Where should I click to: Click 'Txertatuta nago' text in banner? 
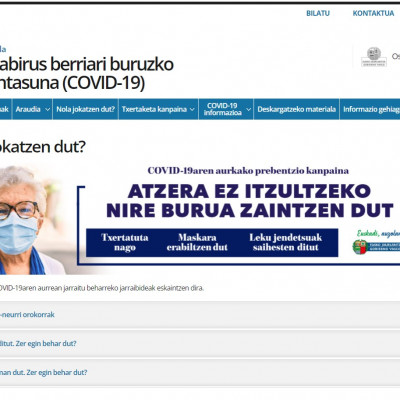point(125,242)
